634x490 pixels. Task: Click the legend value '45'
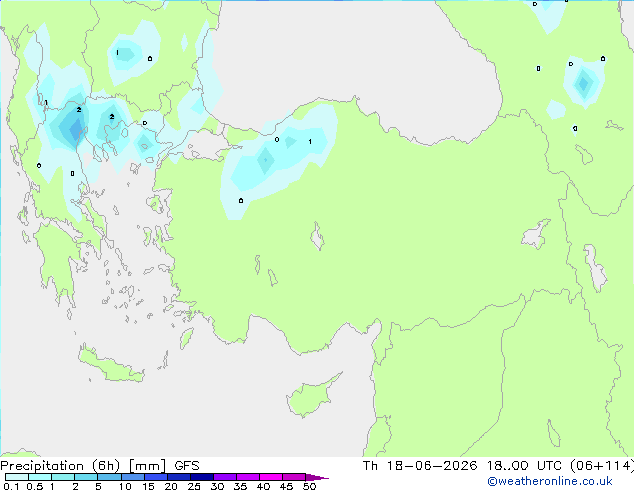pos(286,486)
